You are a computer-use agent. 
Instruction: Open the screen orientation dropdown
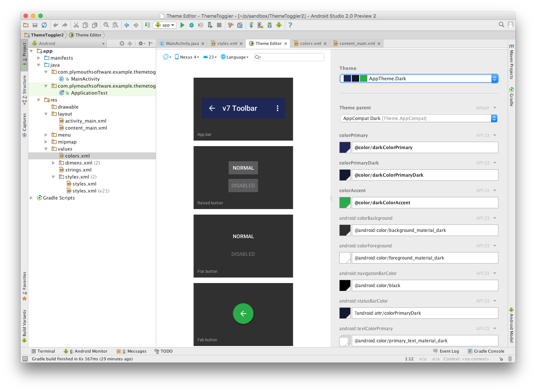(167, 57)
